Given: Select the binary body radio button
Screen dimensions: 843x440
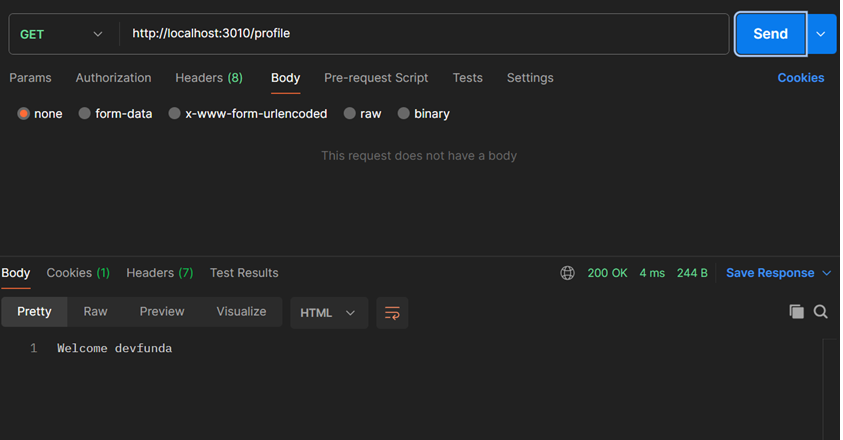Looking at the screenshot, I should pos(404,114).
